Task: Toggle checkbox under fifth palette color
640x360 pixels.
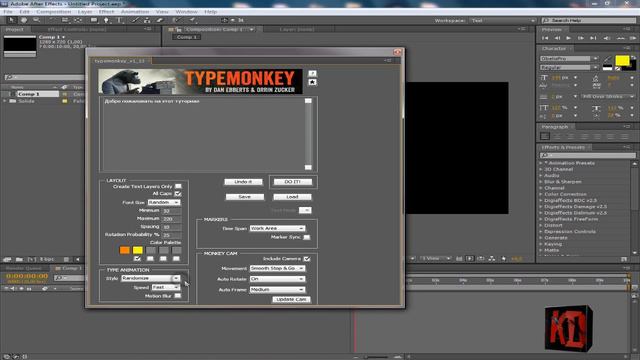Action: pos(176,258)
